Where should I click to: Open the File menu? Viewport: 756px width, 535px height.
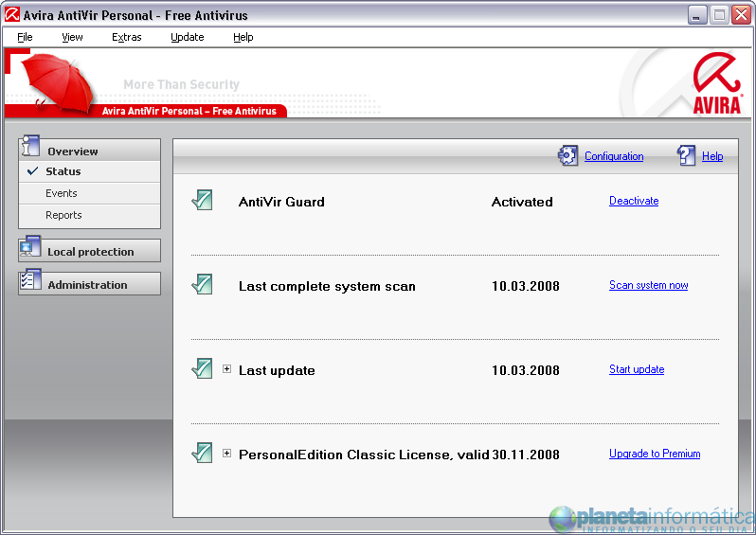25,37
